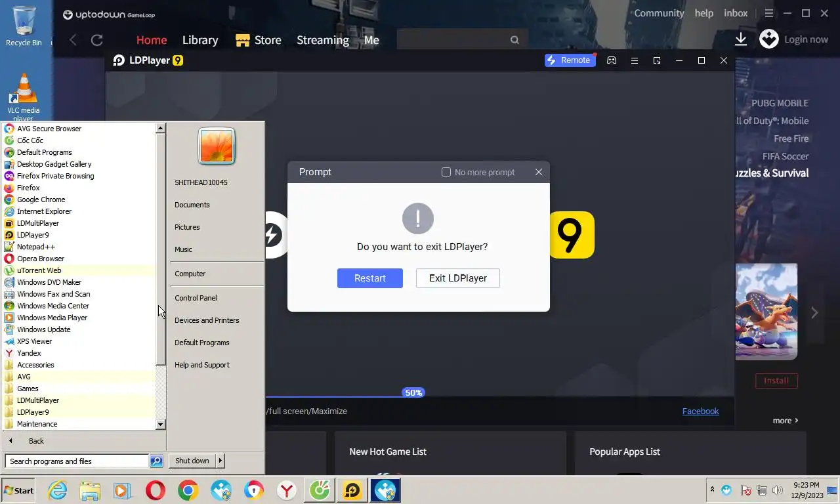Click the Remote button in LDPlayer
This screenshot has width=840, height=504.
[x=570, y=60]
